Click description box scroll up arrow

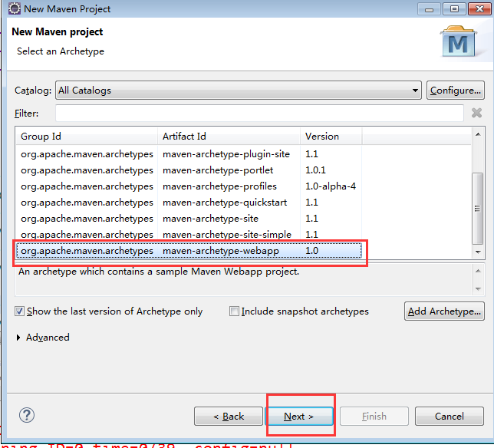pos(478,272)
